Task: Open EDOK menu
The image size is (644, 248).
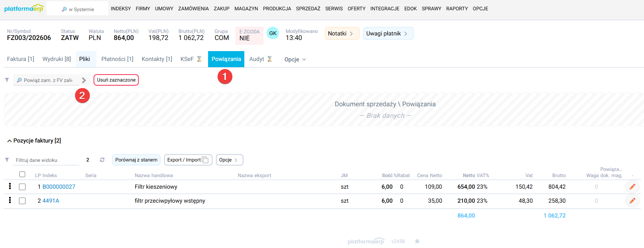Action: (410, 8)
